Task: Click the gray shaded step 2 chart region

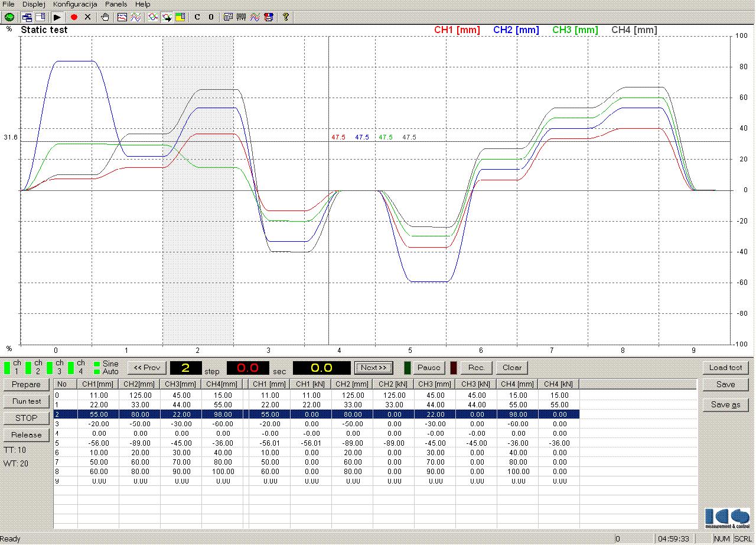Action: click(198, 190)
